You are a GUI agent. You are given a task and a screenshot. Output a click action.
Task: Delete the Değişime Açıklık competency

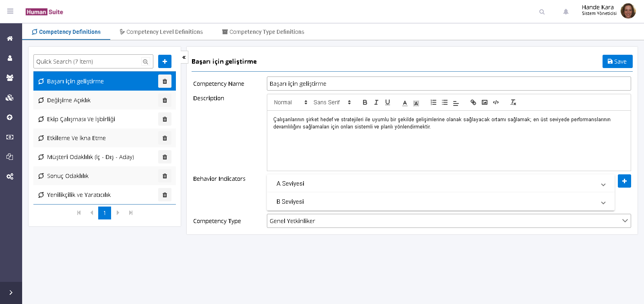pyautogui.click(x=165, y=100)
